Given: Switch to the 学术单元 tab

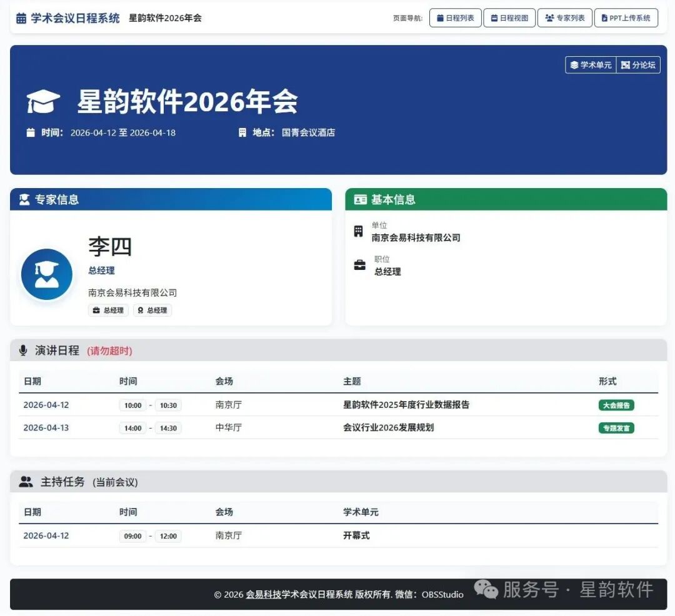Looking at the screenshot, I should [x=591, y=65].
